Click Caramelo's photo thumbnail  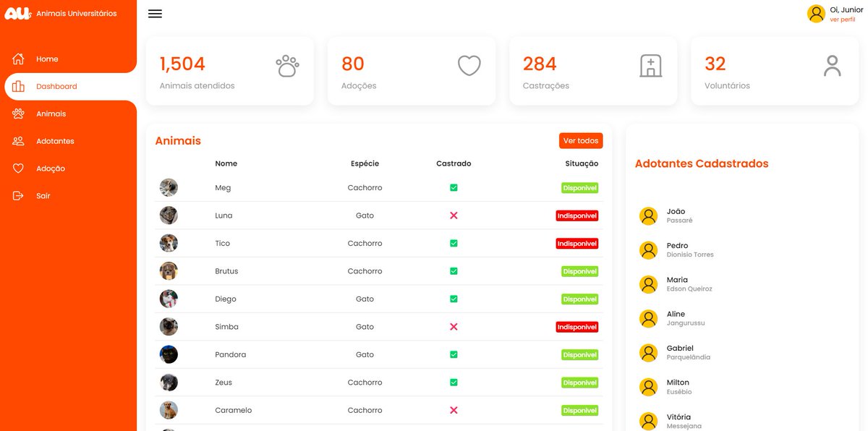[x=169, y=410]
